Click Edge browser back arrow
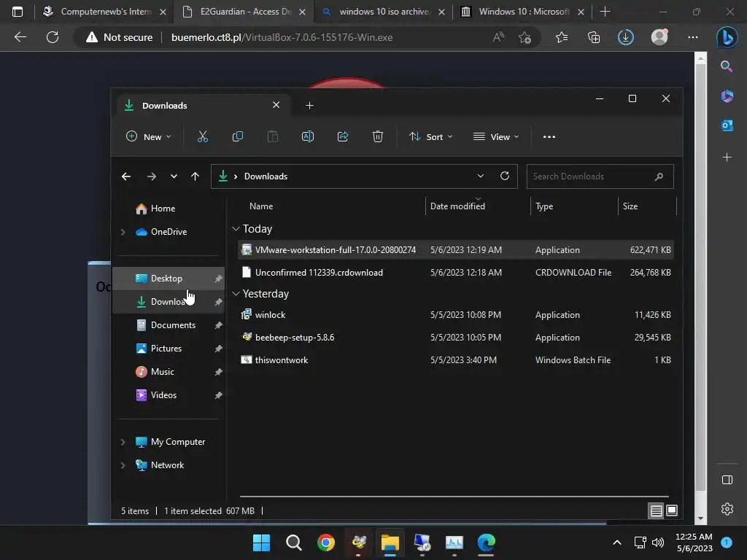Viewport: 747px width, 560px height. pos(20,37)
